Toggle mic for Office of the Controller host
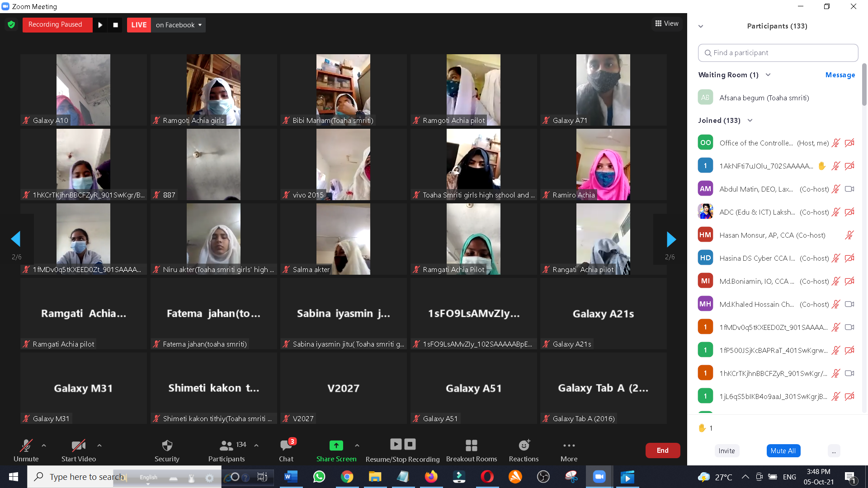The width and height of the screenshot is (868, 488). coord(836,143)
